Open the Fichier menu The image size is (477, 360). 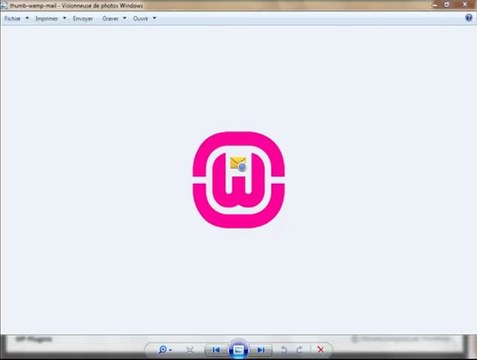click(x=13, y=19)
